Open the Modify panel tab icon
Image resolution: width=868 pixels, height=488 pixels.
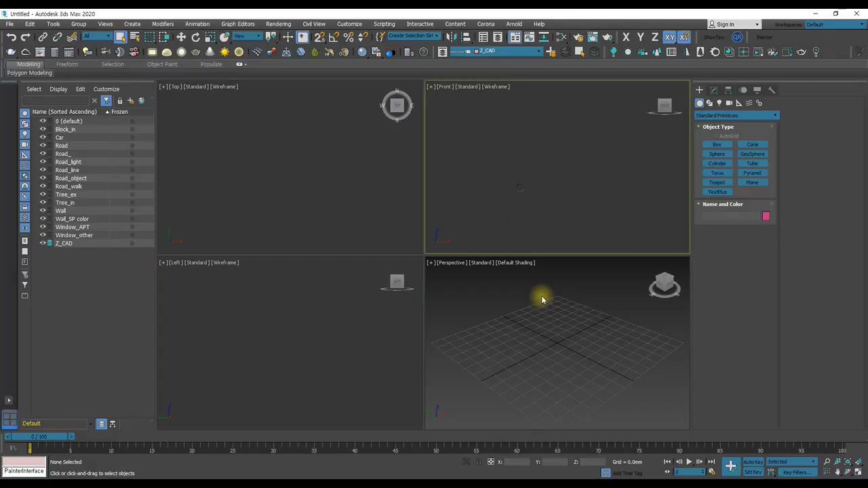[713, 90]
